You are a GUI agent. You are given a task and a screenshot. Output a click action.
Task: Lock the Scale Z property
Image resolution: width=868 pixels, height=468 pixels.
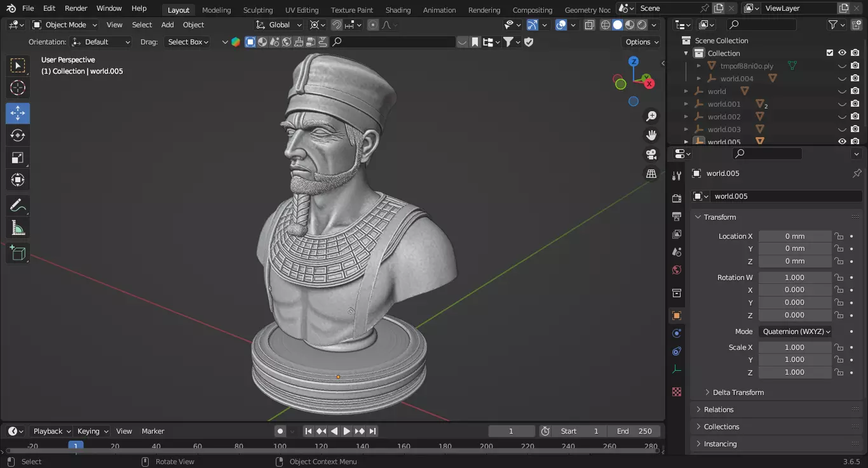839,372
